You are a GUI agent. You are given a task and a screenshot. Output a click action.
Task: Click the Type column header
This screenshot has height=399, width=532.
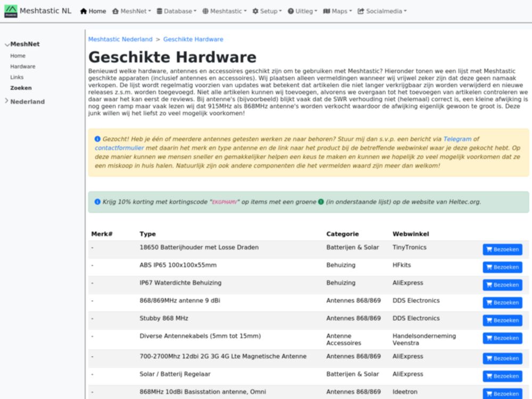click(147, 234)
